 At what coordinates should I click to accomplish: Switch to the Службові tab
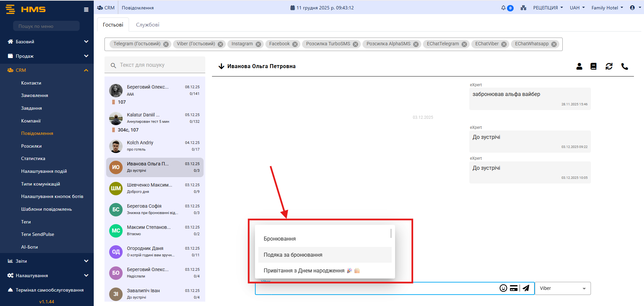[147, 25]
